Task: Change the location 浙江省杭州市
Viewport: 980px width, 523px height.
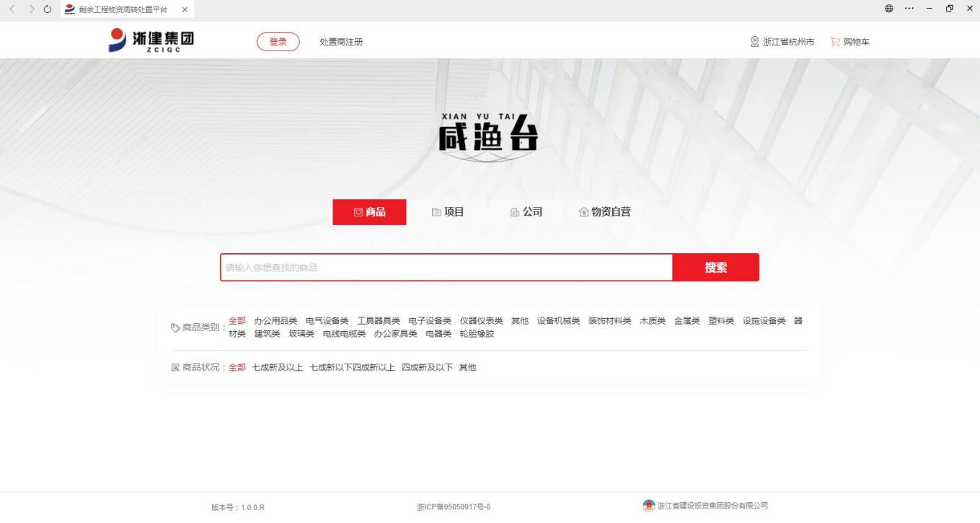Action: (789, 42)
